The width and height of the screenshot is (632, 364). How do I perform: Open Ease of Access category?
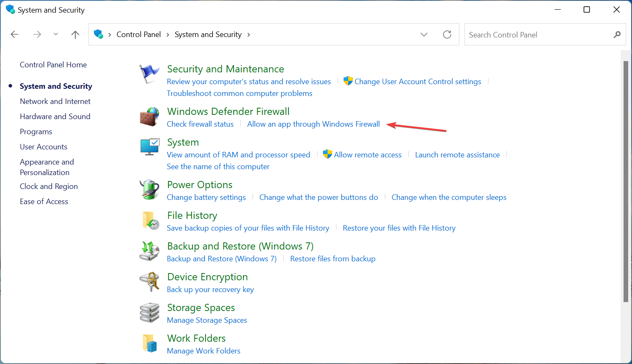point(44,201)
